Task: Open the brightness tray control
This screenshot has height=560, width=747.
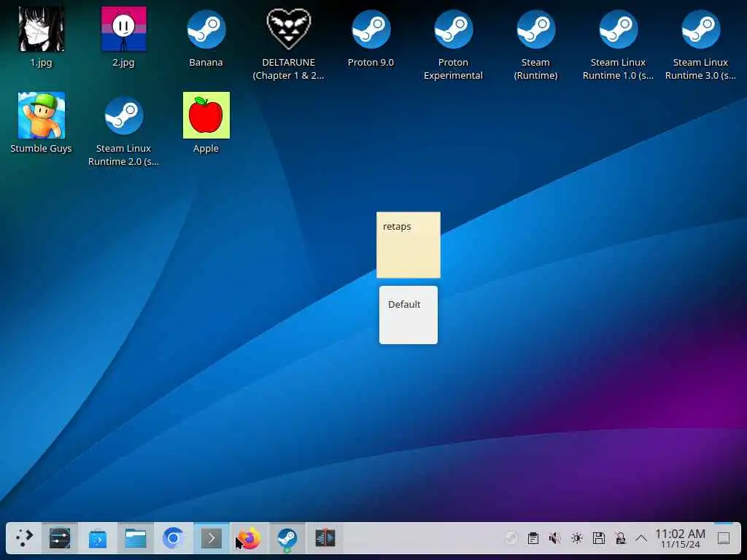Action: (x=577, y=538)
